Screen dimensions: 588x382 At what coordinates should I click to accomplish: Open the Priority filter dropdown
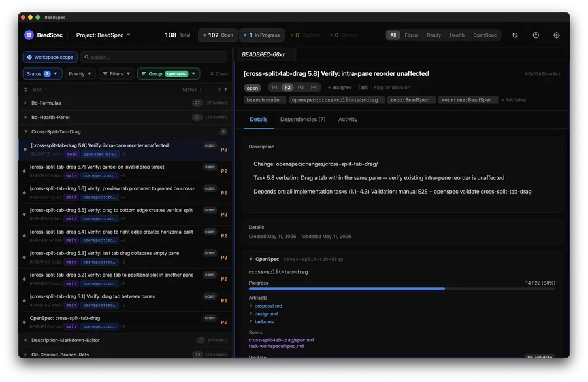pos(80,74)
